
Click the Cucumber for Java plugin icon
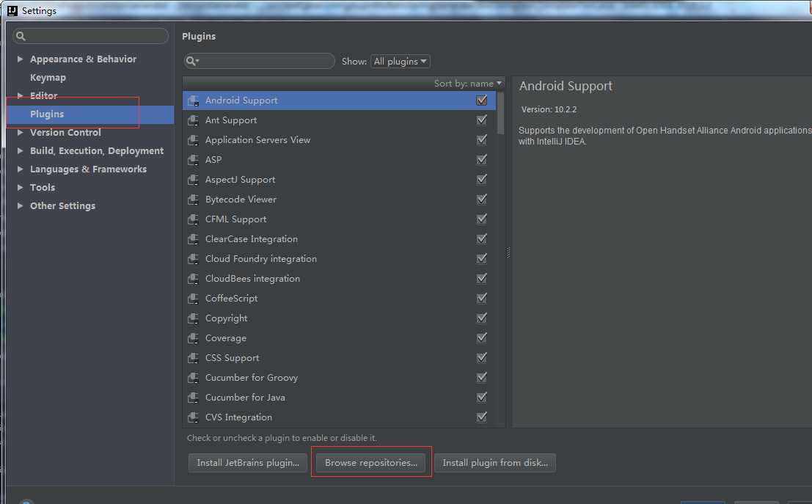click(193, 398)
